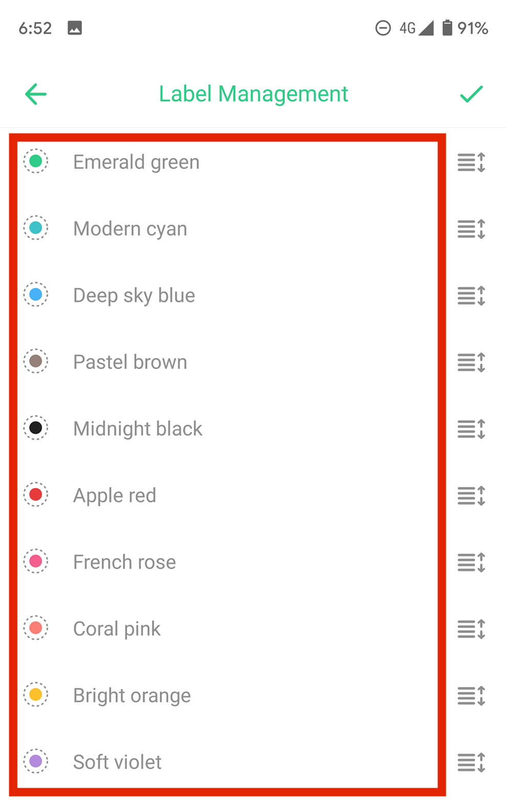Click the Soft violet color dot
The image size is (506, 812).
click(36, 761)
